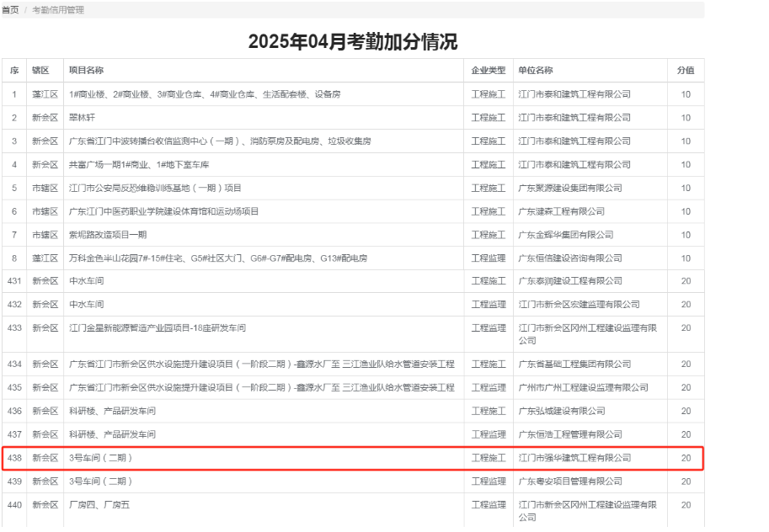This screenshot has height=532, width=769.
Task: Choose company 广东建森工程有限公司
Action: (561, 211)
